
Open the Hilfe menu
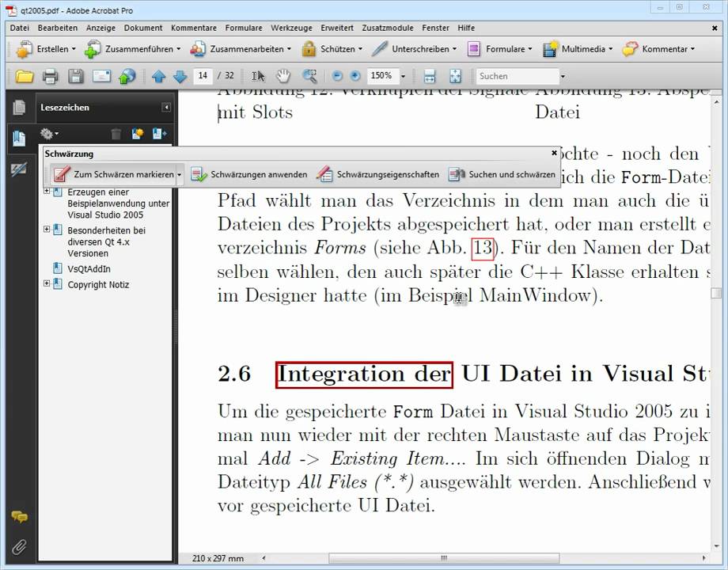[466, 28]
